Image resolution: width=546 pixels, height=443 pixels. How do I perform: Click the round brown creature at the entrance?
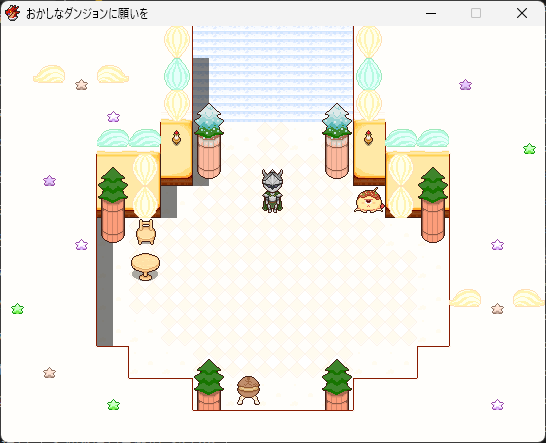pos(248,390)
